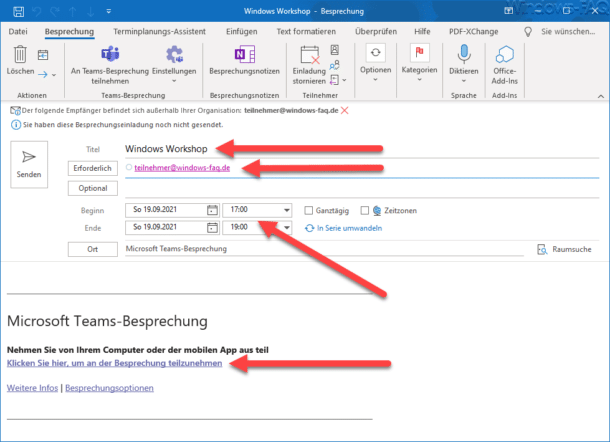Click the Save icon in the title bar
Image resolution: width=610 pixels, height=442 pixels.
pos(18,11)
